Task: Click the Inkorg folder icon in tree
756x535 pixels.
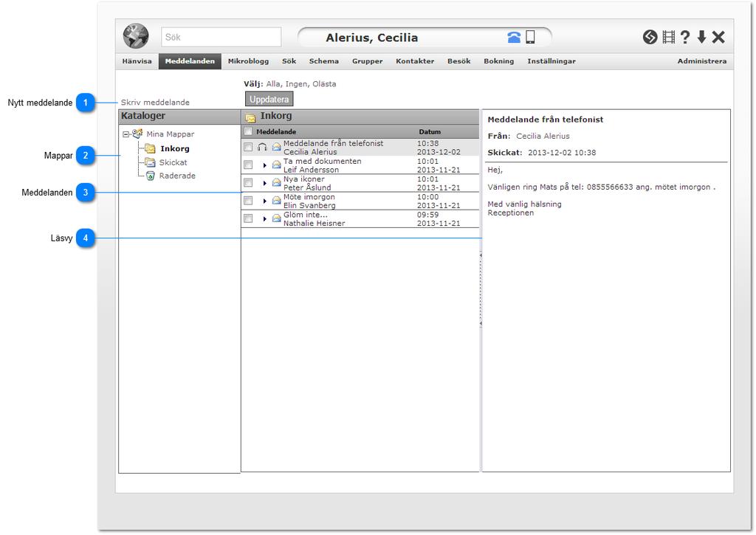Action: pos(151,148)
